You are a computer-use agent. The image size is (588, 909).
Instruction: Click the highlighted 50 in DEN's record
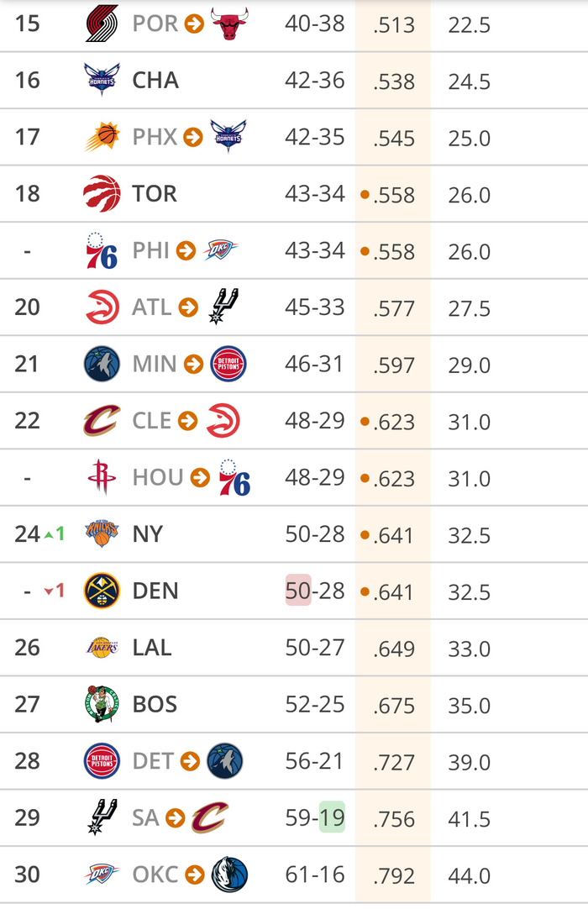tap(298, 591)
